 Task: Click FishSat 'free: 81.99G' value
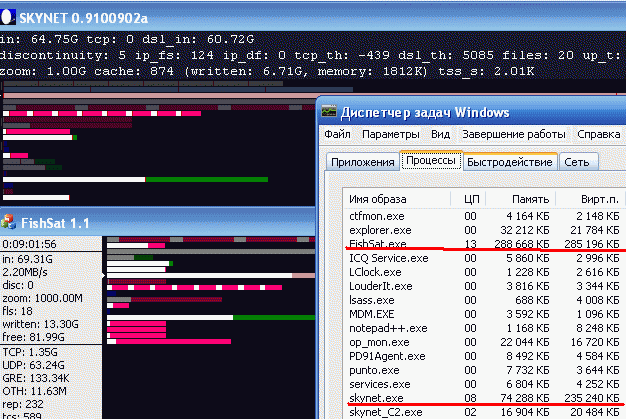(33, 337)
